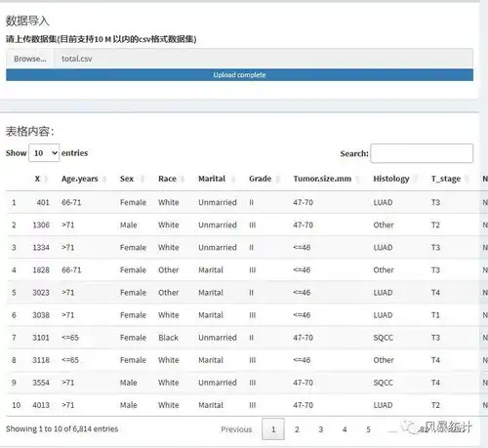Screen dimensions: 488x448
Task: Click LUAD histology in row 10
Action: pyautogui.click(x=383, y=405)
